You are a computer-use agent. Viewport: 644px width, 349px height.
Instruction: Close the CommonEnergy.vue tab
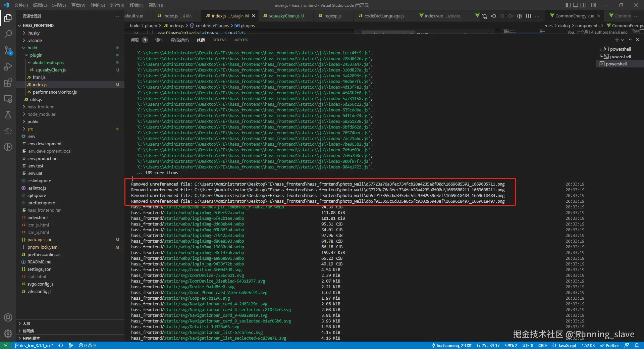(599, 16)
